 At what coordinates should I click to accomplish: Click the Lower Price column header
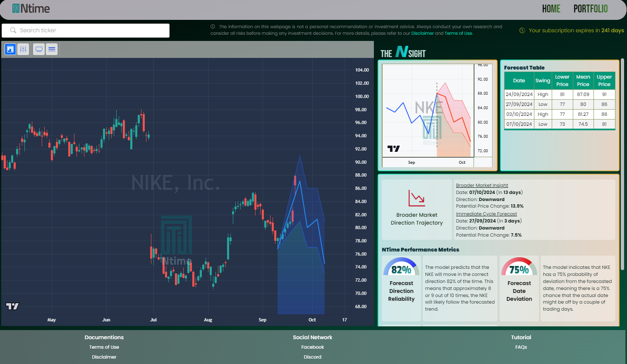click(x=562, y=81)
